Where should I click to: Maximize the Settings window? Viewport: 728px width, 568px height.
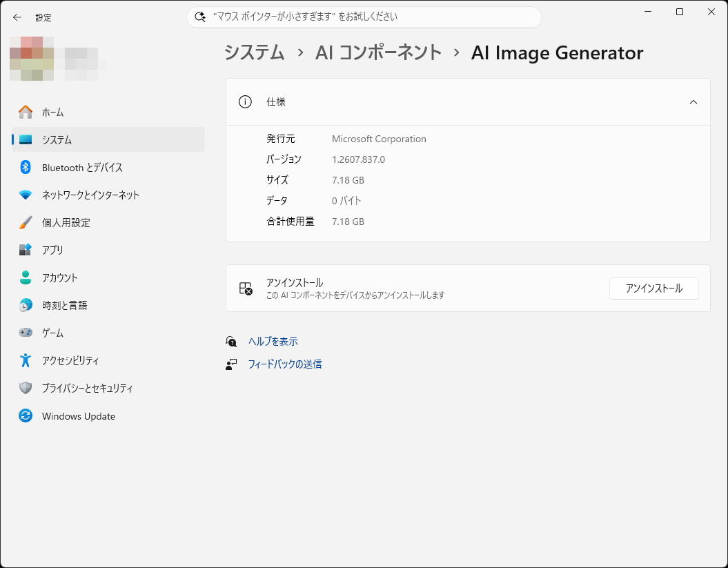[x=680, y=12]
